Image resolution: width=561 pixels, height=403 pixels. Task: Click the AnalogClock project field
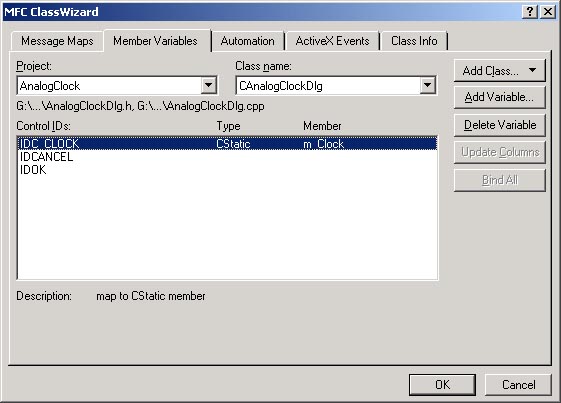pyautogui.click(x=109, y=86)
